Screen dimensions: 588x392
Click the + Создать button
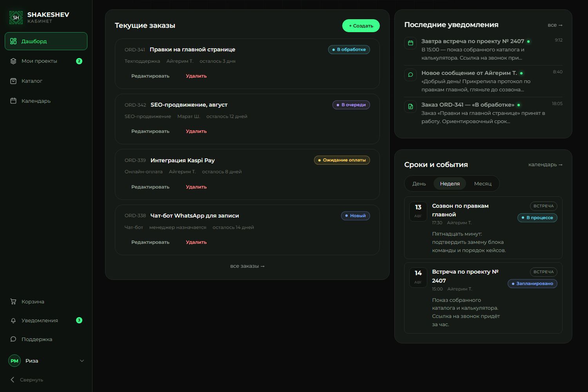click(361, 25)
